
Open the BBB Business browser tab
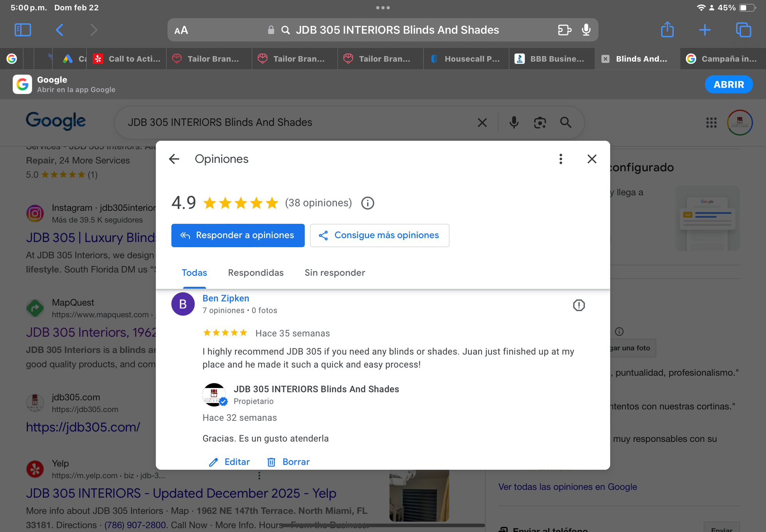(551, 59)
